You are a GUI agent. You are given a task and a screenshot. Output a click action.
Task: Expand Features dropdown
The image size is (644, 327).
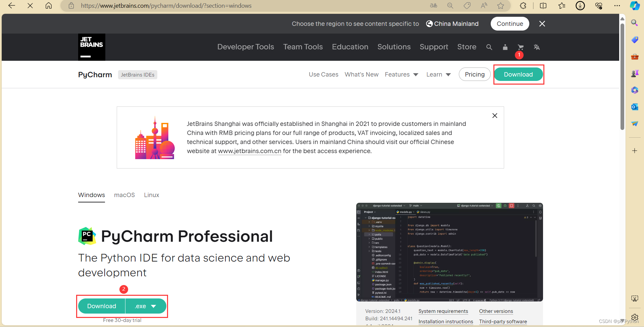pos(401,75)
